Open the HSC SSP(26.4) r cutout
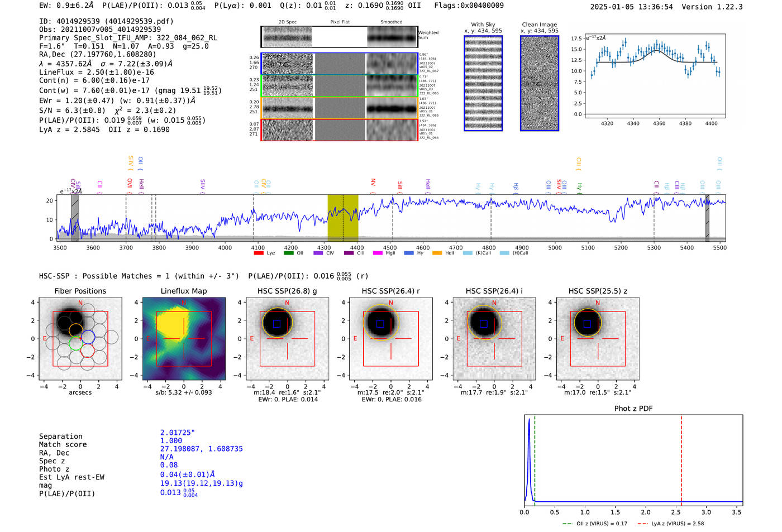 pos(390,339)
